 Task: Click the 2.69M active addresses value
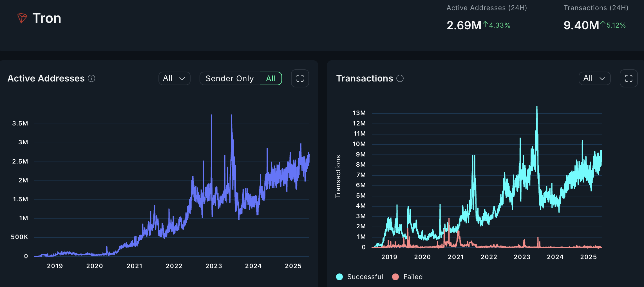[464, 25]
